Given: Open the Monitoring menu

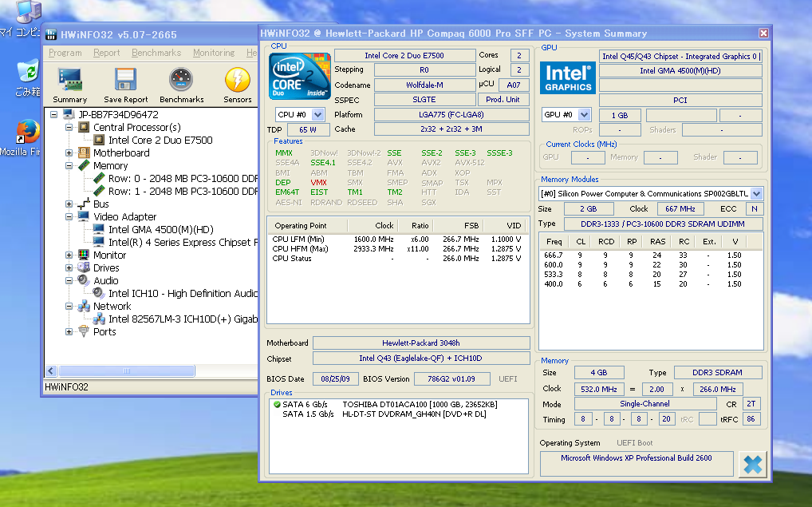Looking at the screenshot, I should (213, 53).
